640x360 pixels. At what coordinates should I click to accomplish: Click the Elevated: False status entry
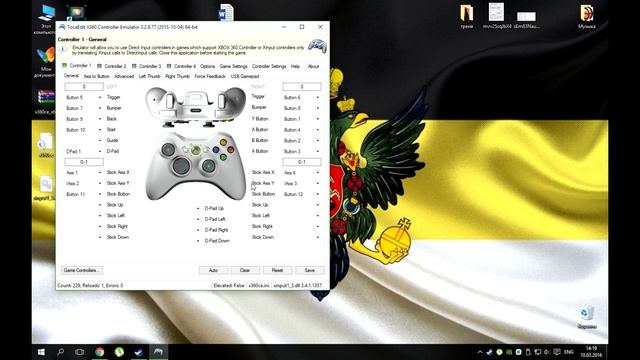[x=229, y=286]
